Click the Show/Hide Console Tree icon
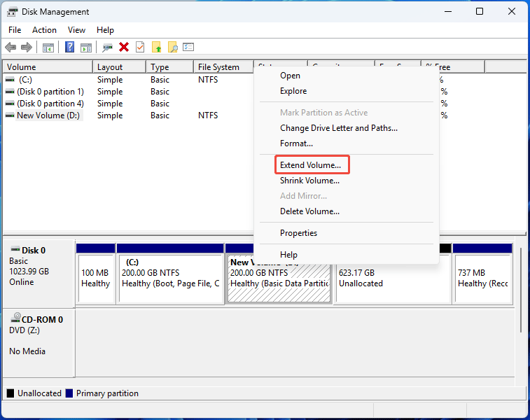Screen dimensions: 530x420 click(48, 48)
